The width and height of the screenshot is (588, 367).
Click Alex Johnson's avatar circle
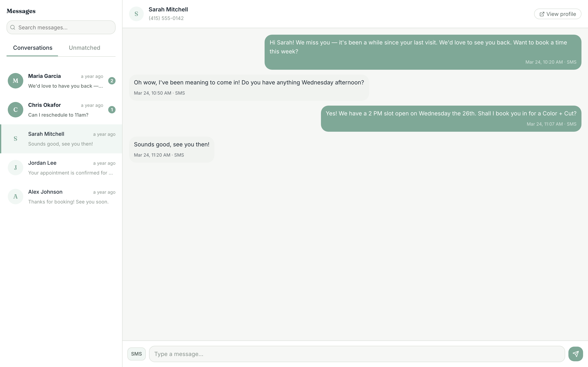15,196
